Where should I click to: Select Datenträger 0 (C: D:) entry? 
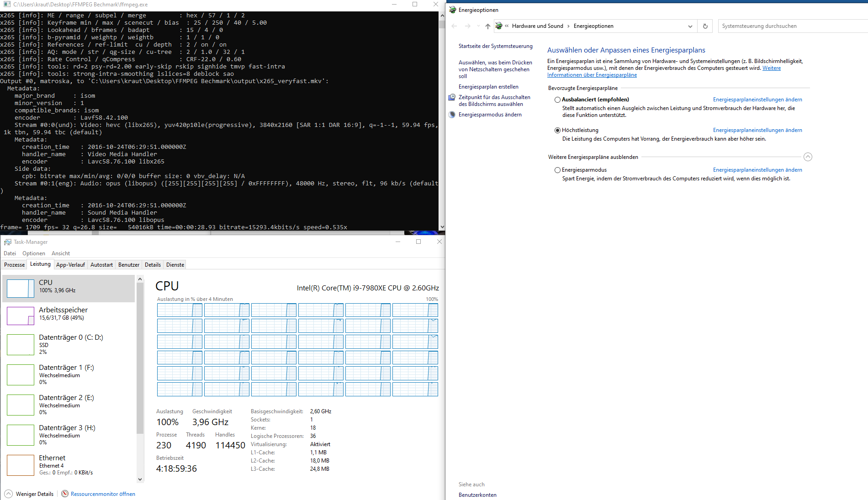pos(69,345)
